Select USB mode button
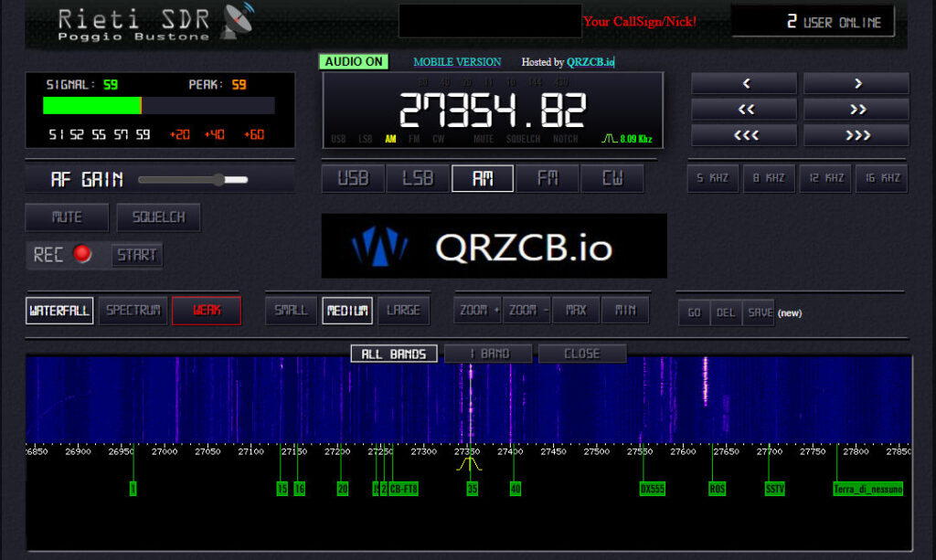Image resolution: width=936 pixels, height=560 pixels. tap(353, 178)
